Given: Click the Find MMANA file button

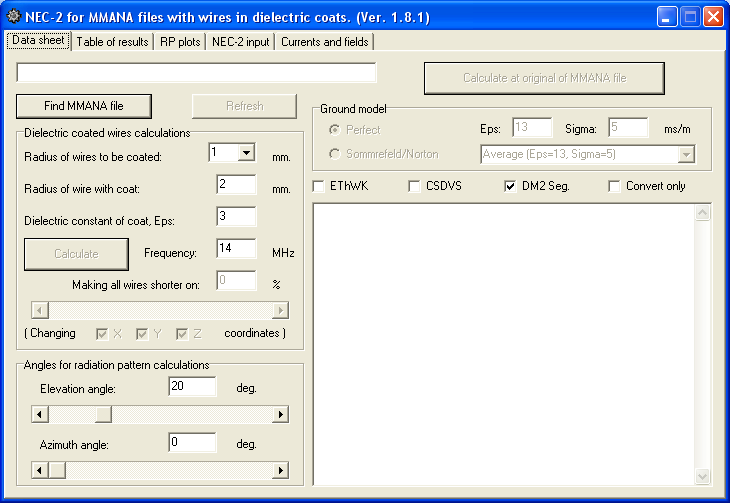Looking at the screenshot, I should (x=84, y=106).
